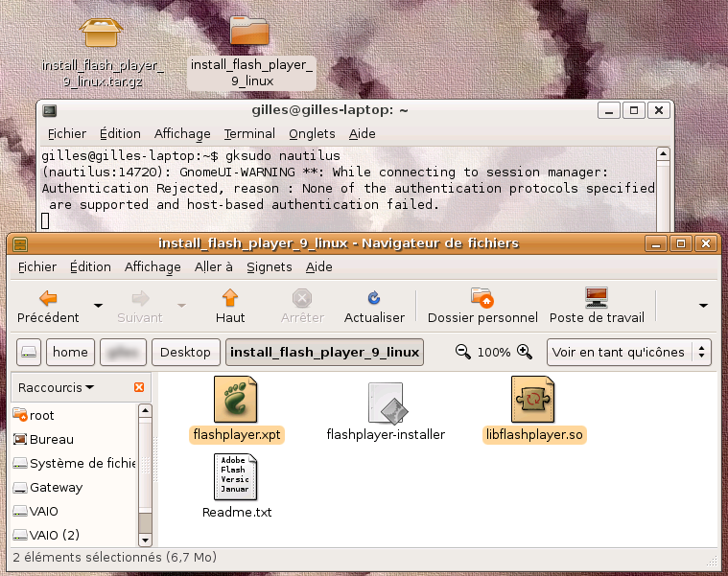Go up with the Haut arrow icon
Screen dimensions: 728x576
[x=230, y=298]
